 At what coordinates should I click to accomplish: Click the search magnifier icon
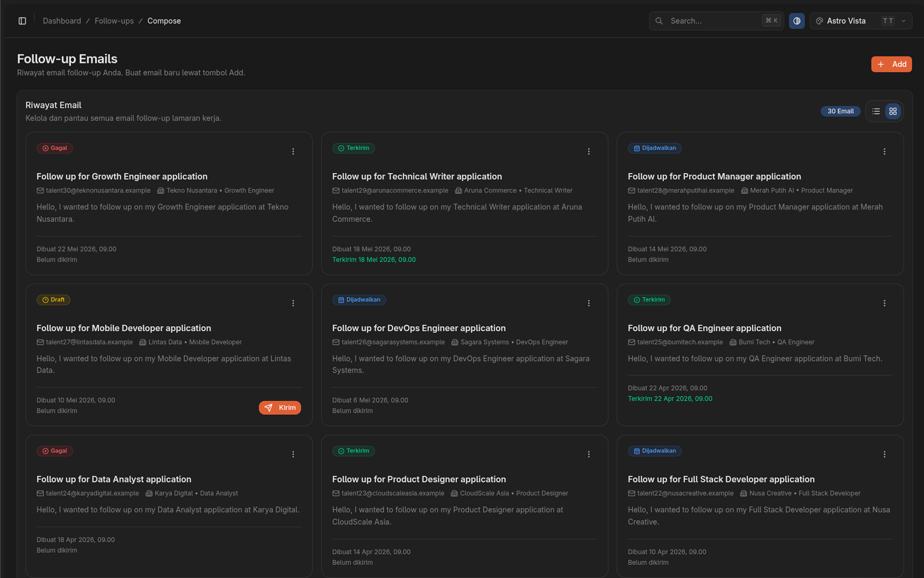coord(659,21)
